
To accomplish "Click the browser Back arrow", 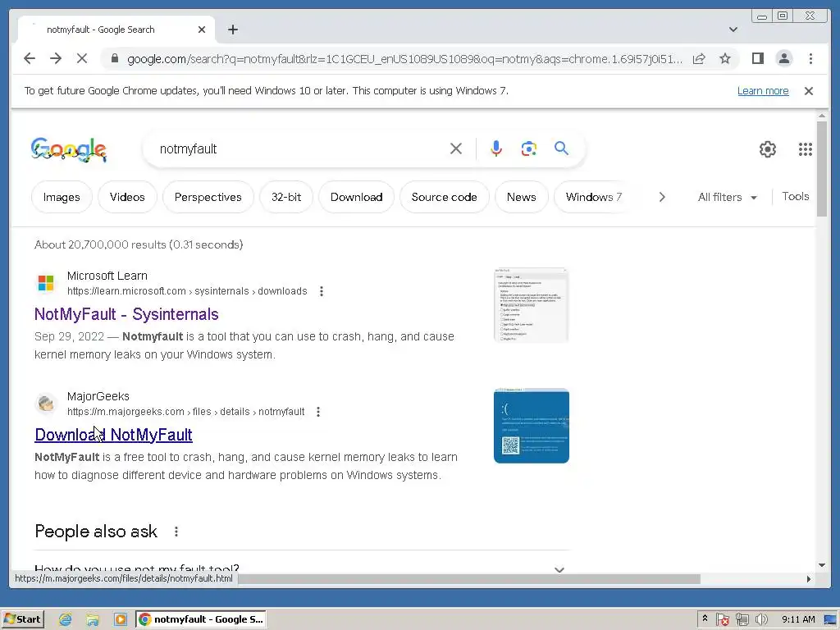I will pyautogui.click(x=30, y=58).
